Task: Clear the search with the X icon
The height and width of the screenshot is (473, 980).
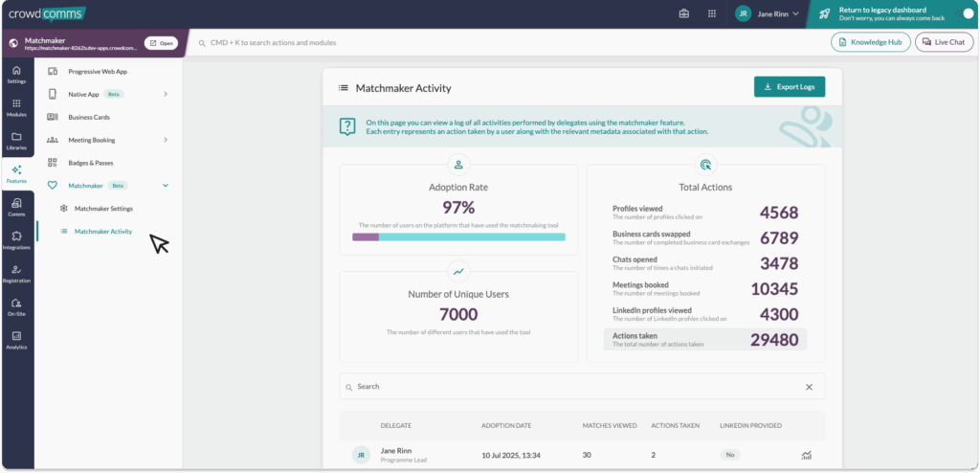Action: (809, 387)
